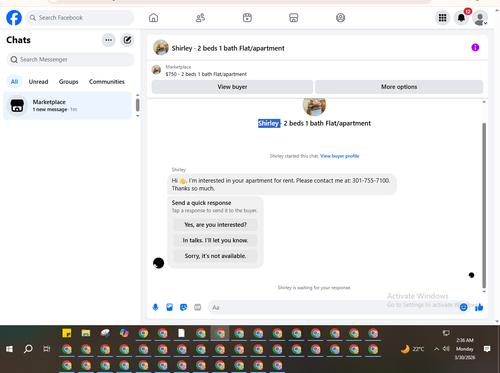
Task: Open the Windows Start menu
Action: 9,349
